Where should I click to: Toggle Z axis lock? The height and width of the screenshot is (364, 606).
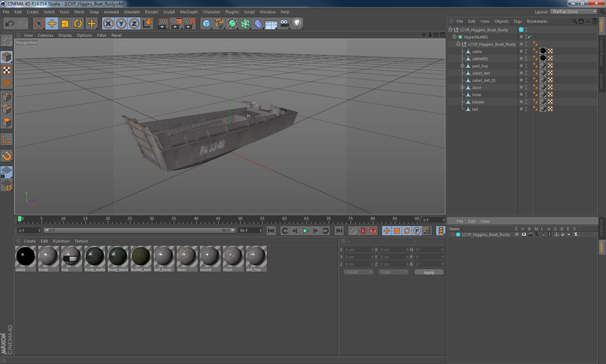[134, 24]
